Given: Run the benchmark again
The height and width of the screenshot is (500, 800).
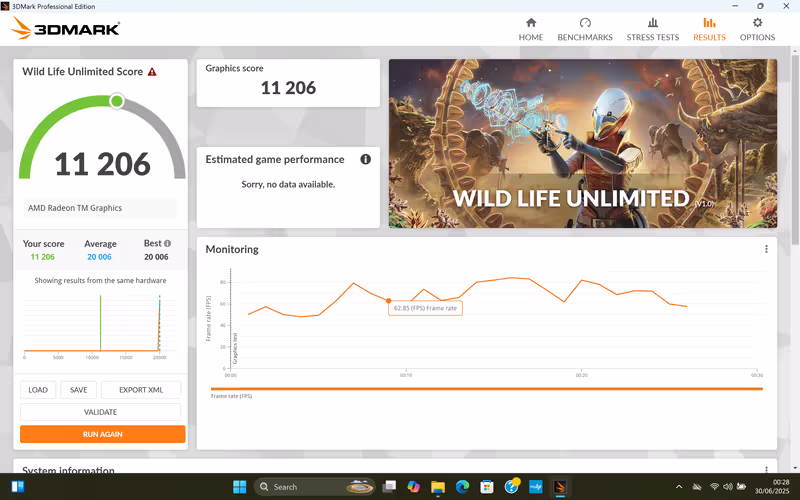Looking at the screenshot, I should click(x=102, y=434).
